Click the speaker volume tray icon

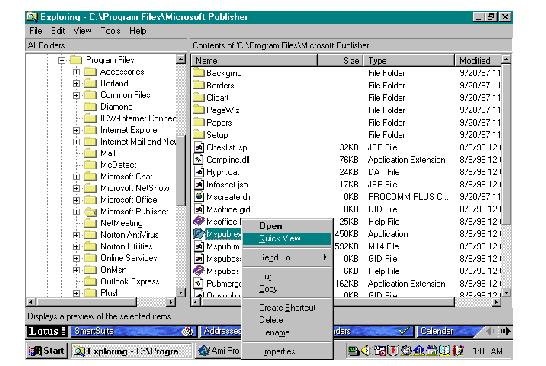365,351
